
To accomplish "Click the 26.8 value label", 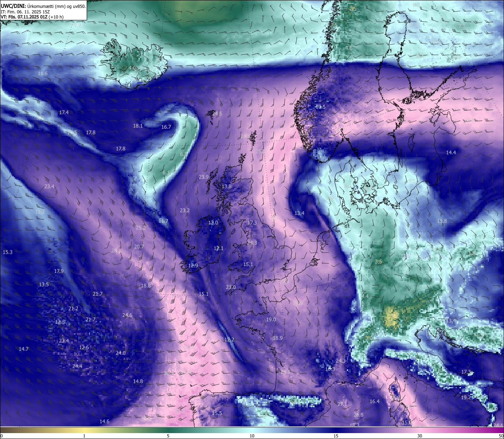I will click(x=358, y=415).
